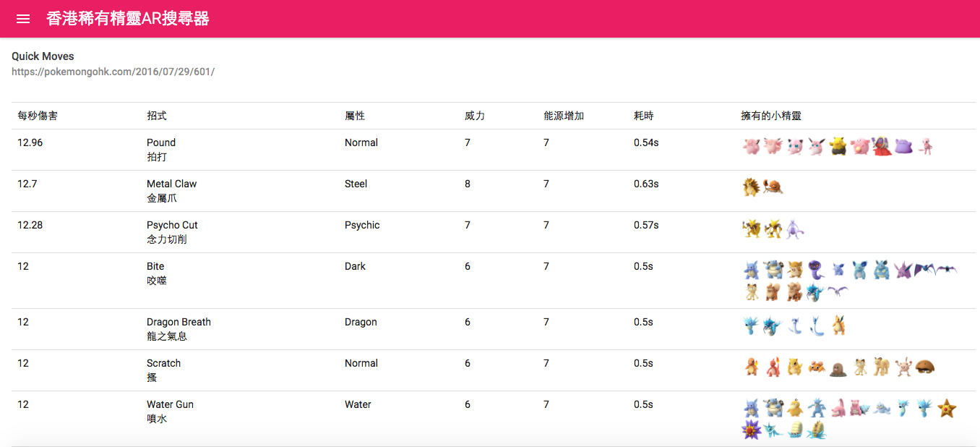Click the Dark type cell
The width and height of the screenshot is (980, 447).
pos(355,266)
